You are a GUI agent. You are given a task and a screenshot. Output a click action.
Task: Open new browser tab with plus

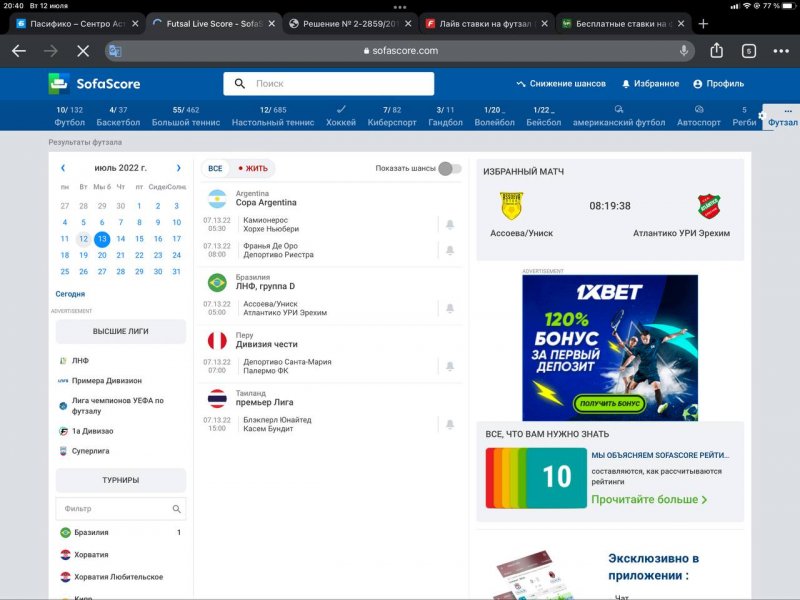click(703, 22)
